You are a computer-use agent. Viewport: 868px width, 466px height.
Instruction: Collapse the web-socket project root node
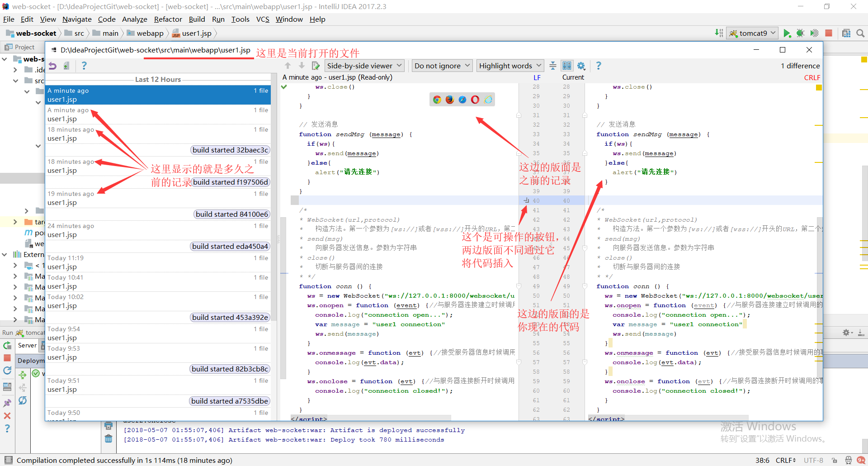pyautogui.click(x=5, y=59)
